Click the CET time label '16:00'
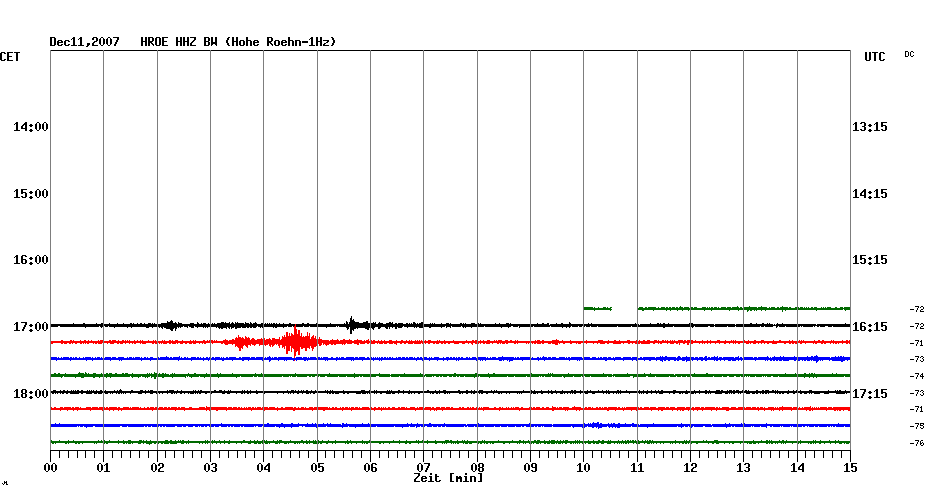Screen dimensions: 930x494 (31, 260)
